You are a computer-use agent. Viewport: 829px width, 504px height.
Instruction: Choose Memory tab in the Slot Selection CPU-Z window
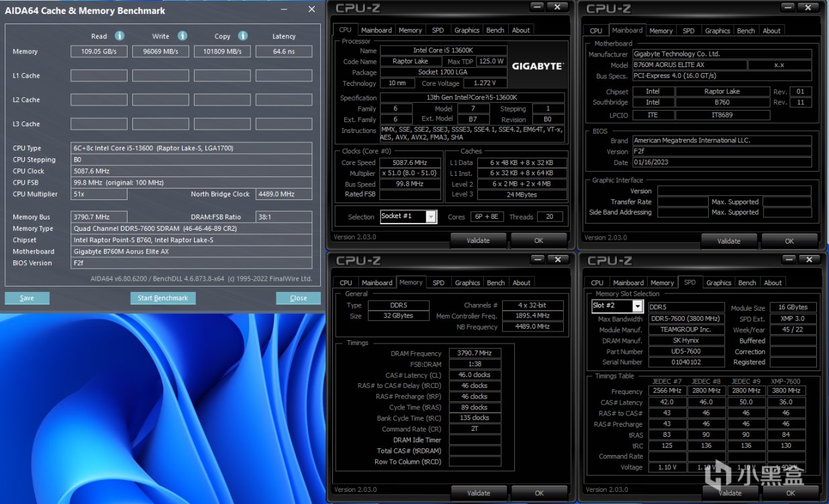662,283
